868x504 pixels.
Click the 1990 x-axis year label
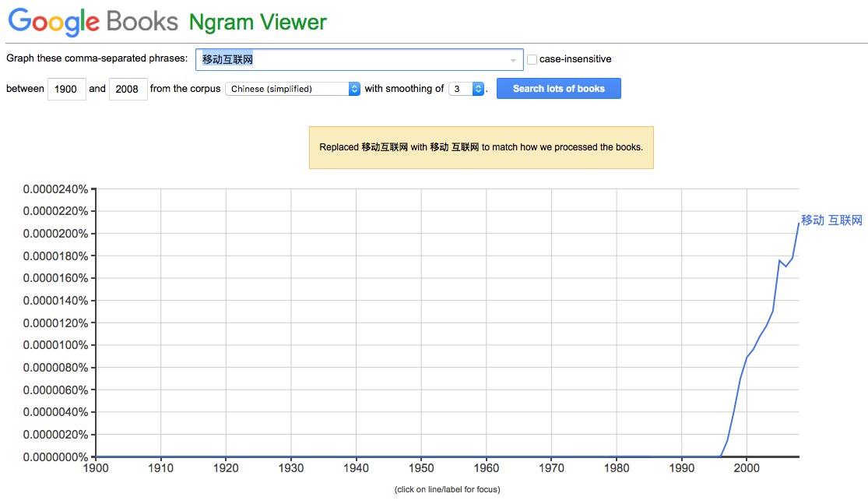pos(681,468)
